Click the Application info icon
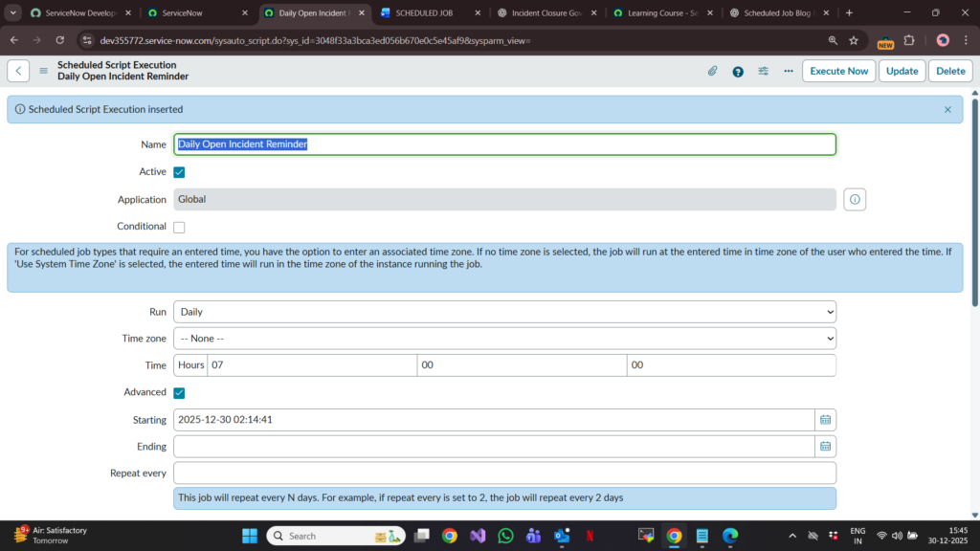Viewport: 980px width, 551px height. pos(855,199)
